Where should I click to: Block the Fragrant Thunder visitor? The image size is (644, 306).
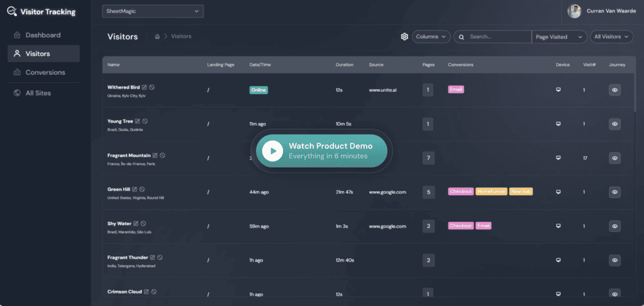coord(160,258)
